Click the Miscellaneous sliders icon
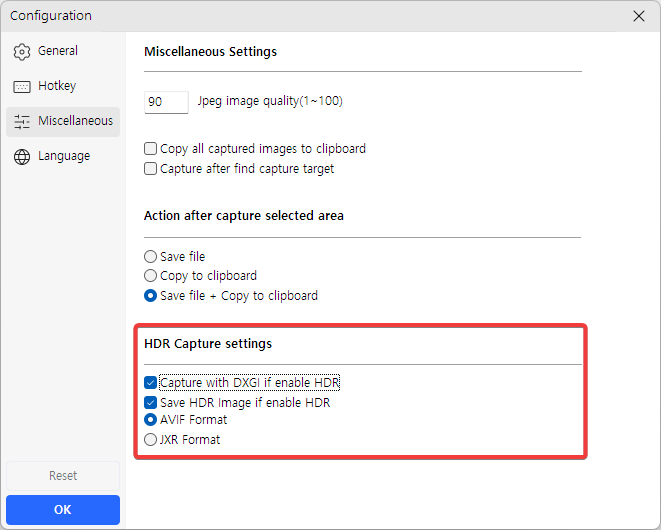661x530 pixels. pyautogui.click(x=22, y=122)
